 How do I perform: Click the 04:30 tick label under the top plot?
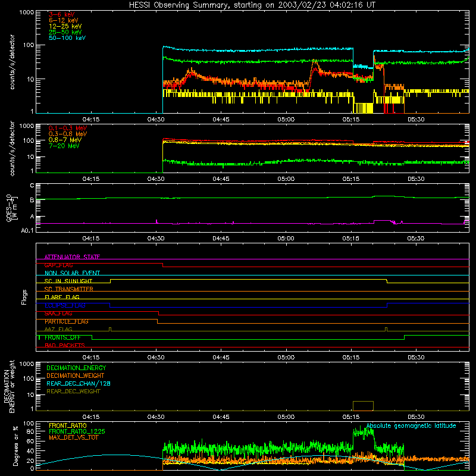coord(156,120)
